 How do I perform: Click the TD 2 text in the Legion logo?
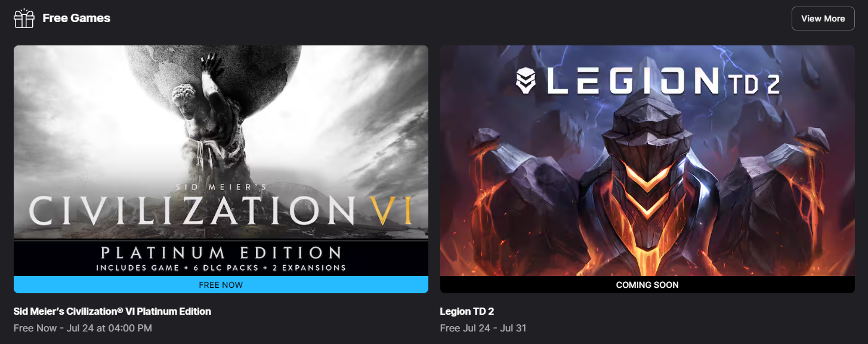pos(752,83)
